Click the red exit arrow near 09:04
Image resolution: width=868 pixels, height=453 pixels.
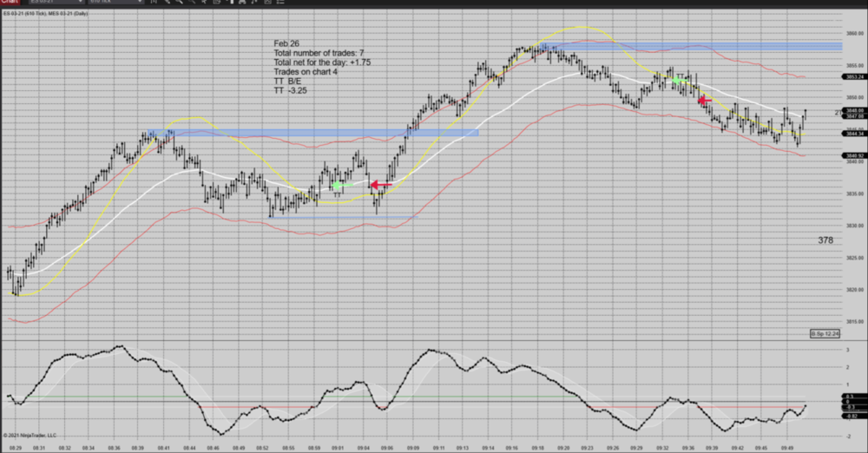click(380, 184)
